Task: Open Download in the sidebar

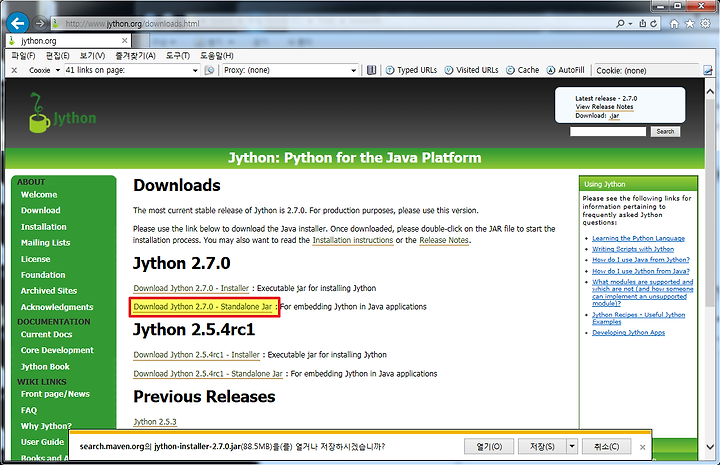Action: (x=41, y=210)
